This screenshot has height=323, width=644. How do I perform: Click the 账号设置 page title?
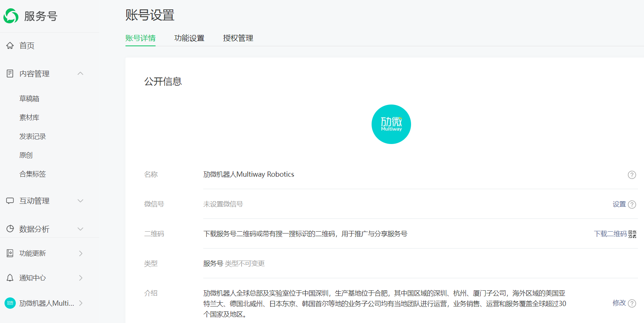click(150, 15)
